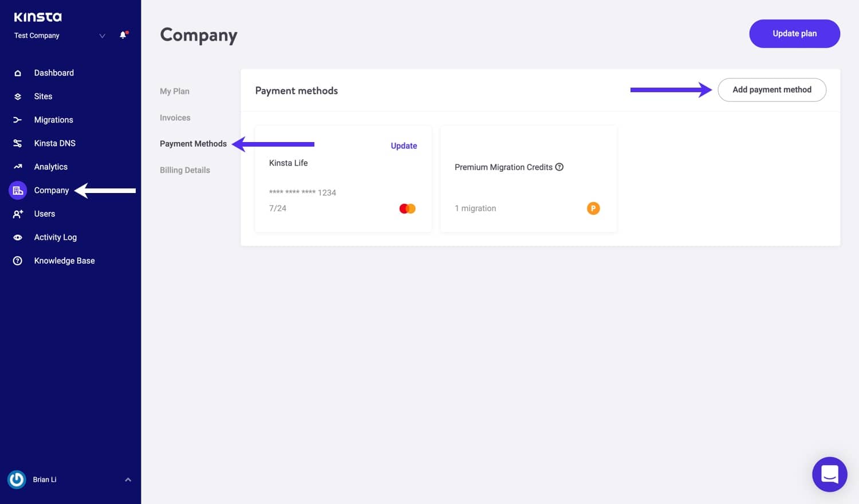
Task: Click the Activity Log eye icon
Action: 18,237
